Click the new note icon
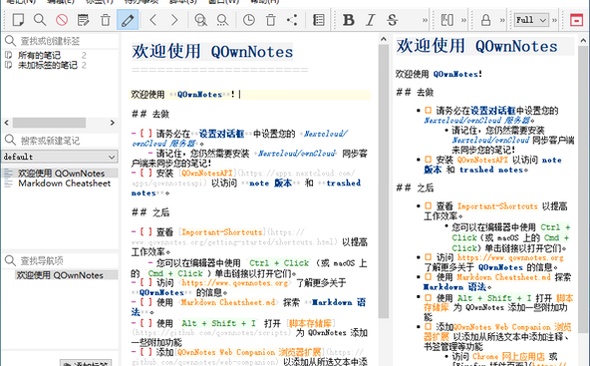The width and height of the screenshot is (590, 366). tap(18, 20)
